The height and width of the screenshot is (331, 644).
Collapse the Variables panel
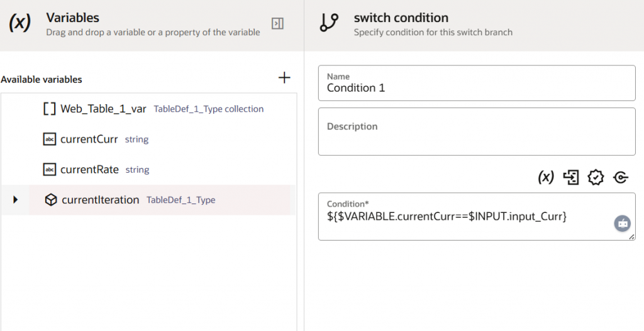coord(277,23)
